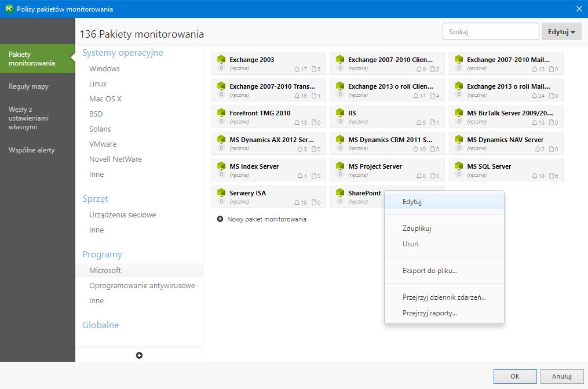Click the MS Index Server cube icon

[x=221, y=166]
